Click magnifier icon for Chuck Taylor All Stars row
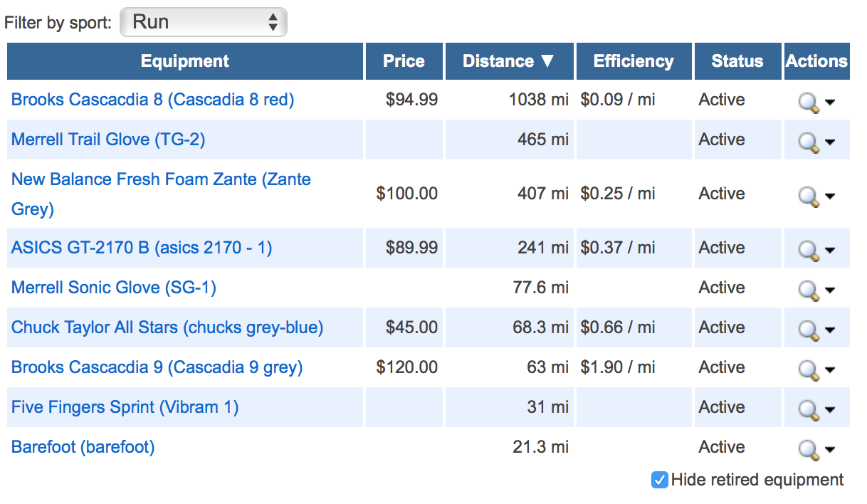Screen dimensions: 867x504 (809, 330)
